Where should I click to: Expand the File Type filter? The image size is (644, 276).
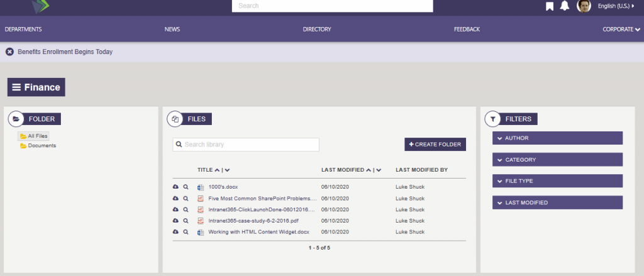click(x=557, y=181)
